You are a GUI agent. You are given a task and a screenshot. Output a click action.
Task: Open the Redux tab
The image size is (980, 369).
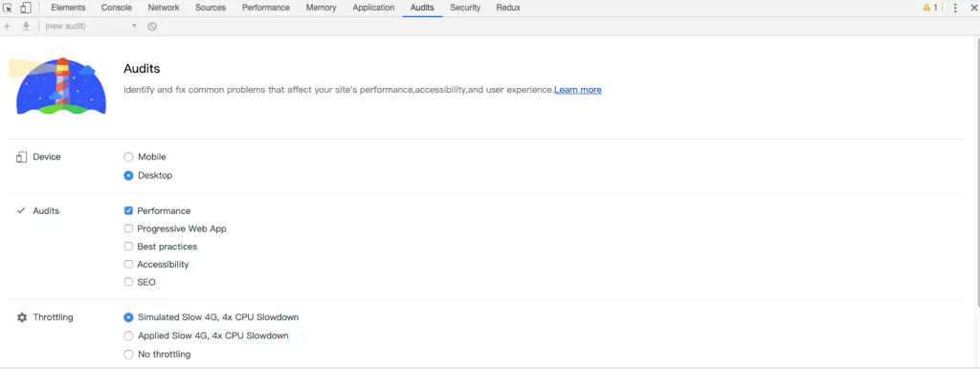(508, 8)
